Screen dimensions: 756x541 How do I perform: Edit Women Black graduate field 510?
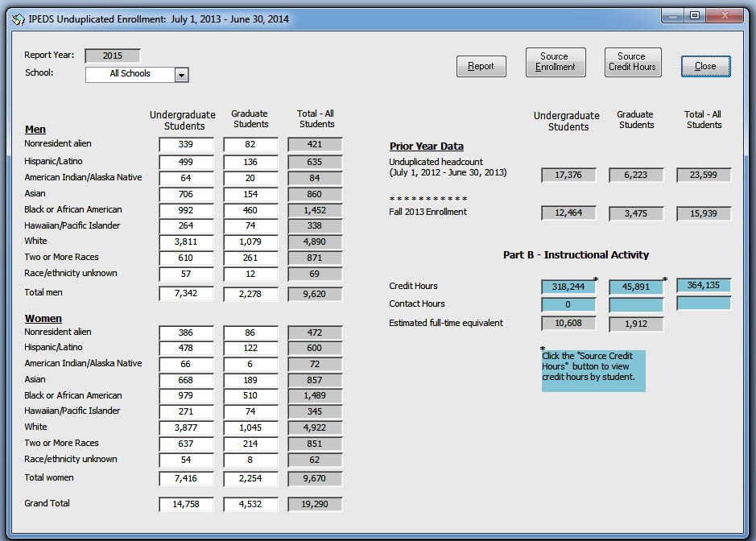tap(250, 396)
